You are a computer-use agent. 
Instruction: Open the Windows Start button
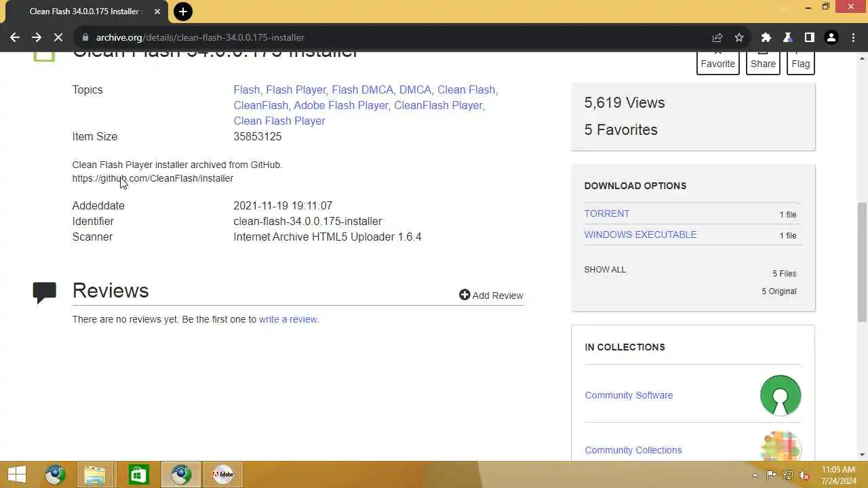click(x=17, y=474)
